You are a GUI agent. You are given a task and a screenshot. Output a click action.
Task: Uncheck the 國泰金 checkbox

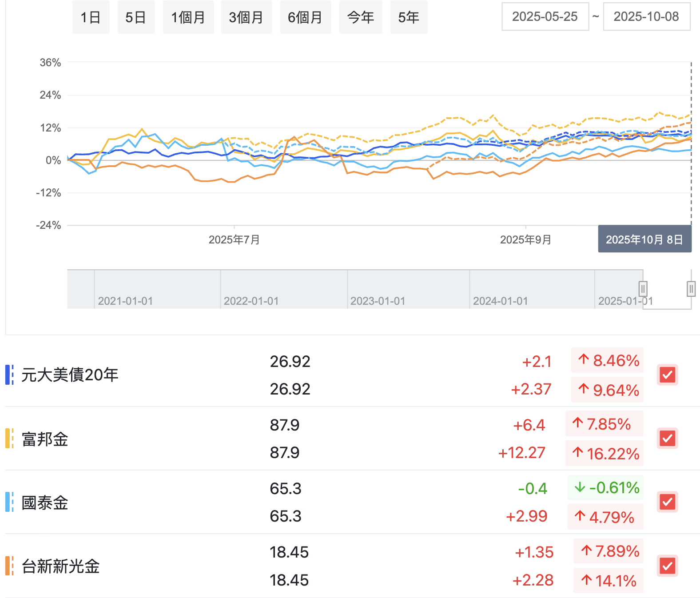[x=667, y=502]
